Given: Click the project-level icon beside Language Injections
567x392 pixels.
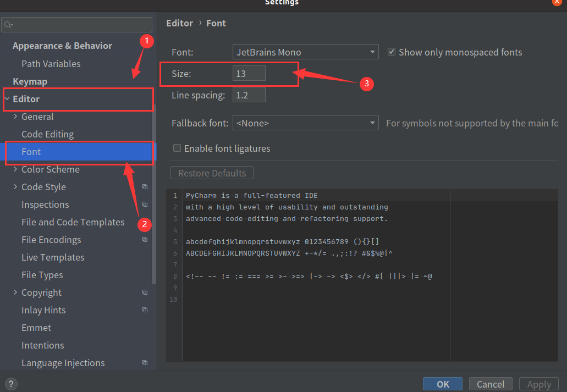Looking at the screenshot, I should [x=145, y=363].
